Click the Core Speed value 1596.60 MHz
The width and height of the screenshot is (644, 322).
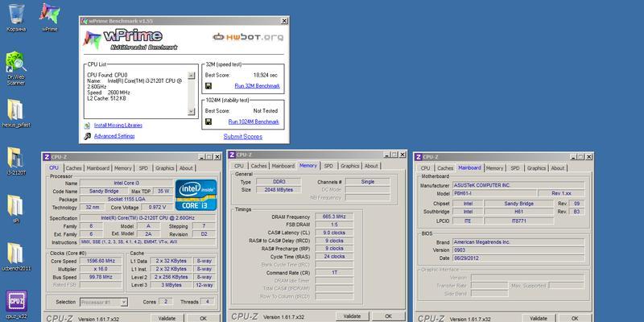[x=101, y=261]
